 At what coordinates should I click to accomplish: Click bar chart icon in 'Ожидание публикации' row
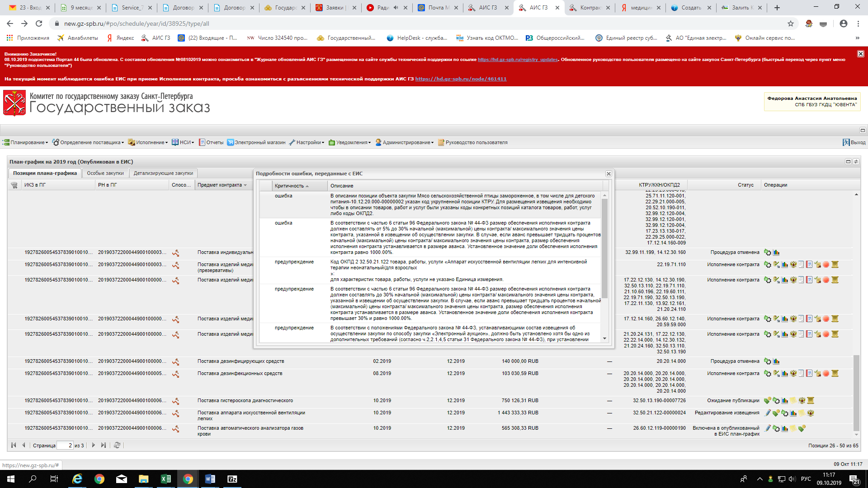click(785, 401)
